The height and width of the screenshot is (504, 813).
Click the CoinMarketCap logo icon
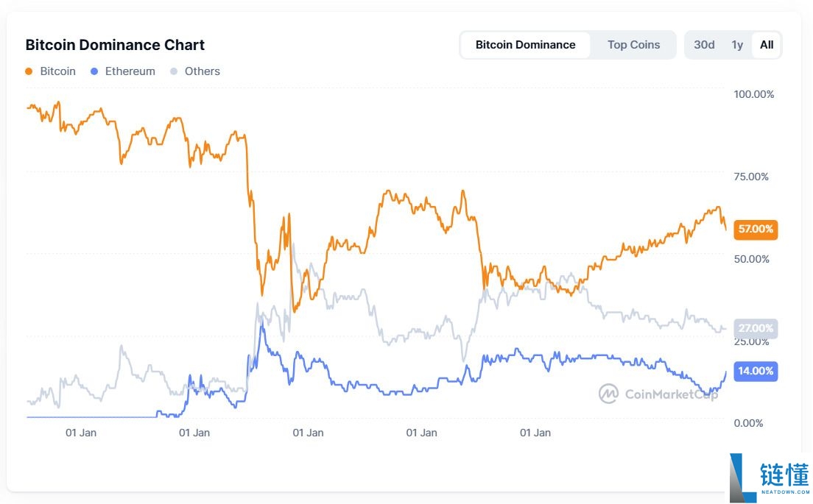pyautogui.click(x=608, y=394)
